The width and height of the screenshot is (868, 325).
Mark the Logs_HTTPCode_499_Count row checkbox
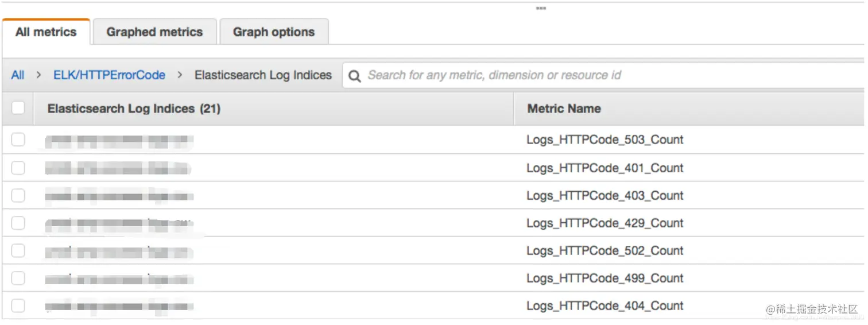[18, 278]
